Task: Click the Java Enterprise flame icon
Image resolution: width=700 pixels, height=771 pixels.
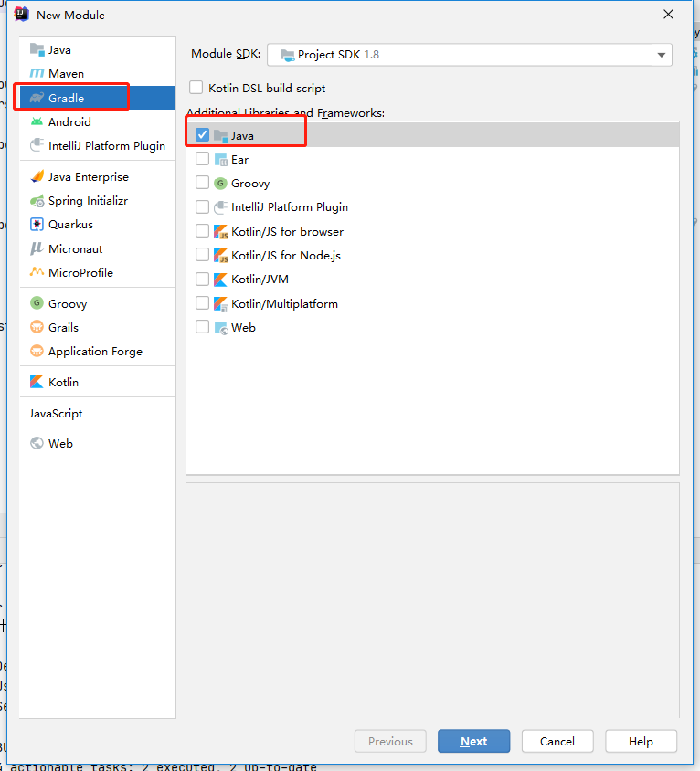Action: point(37,176)
